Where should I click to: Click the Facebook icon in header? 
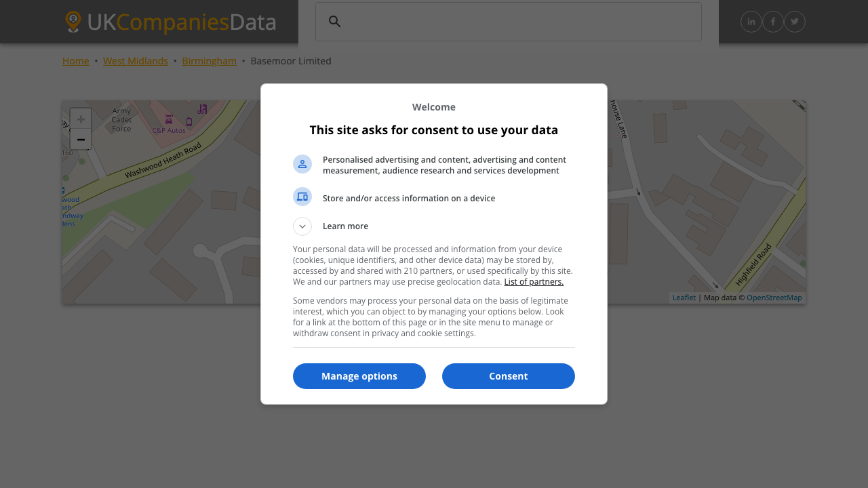[773, 22]
